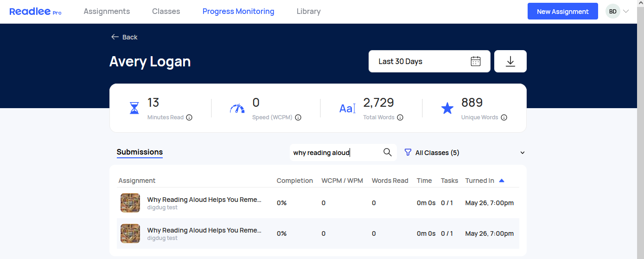This screenshot has width=644, height=259.
Task: Sort by Turned In column
Action: coord(479,181)
